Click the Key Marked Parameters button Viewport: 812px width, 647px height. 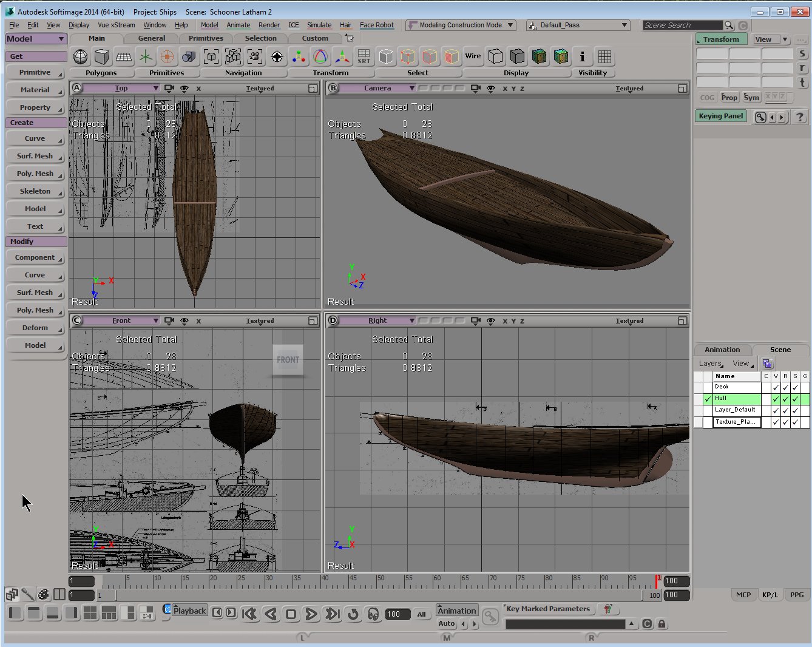coord(547,609)
